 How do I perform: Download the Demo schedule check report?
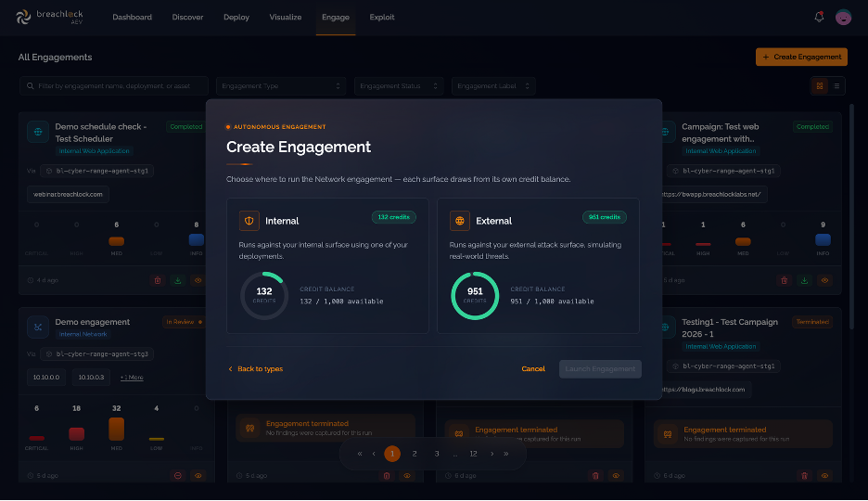pyautogui.click(x=178, y=280)
